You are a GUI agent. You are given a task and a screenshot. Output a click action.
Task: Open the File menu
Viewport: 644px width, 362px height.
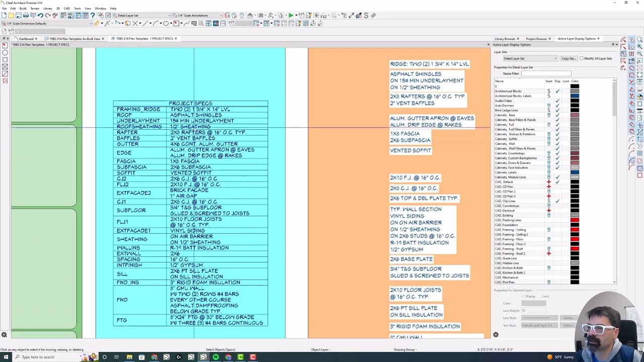pyautogui.click(x=4, y=9)
